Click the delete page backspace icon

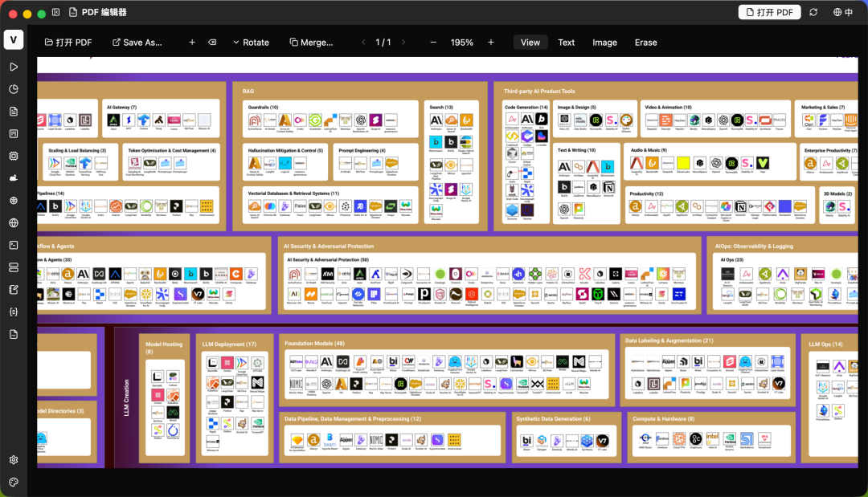point(212,42)
